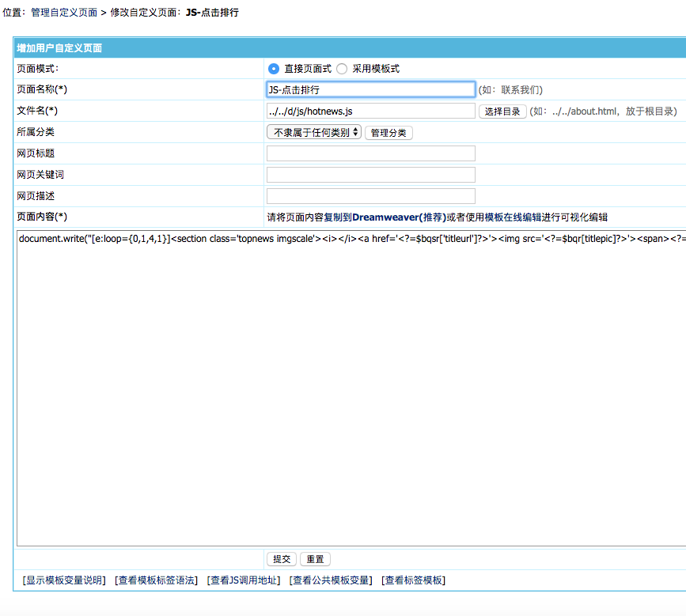The image size is (686, 616).
Task: Click the 文件名 input field
Action: pyautogui.click(x=370, y=111)
